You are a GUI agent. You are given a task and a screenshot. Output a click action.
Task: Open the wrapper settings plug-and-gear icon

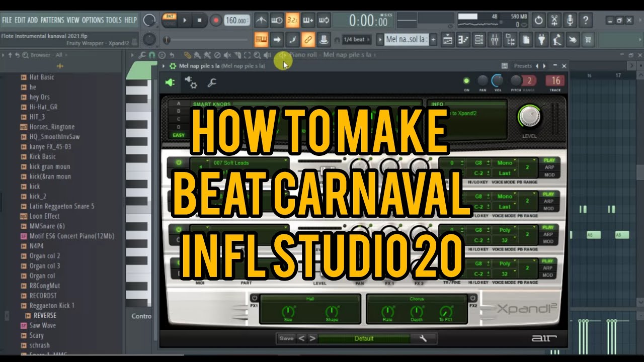click(191, 82)
